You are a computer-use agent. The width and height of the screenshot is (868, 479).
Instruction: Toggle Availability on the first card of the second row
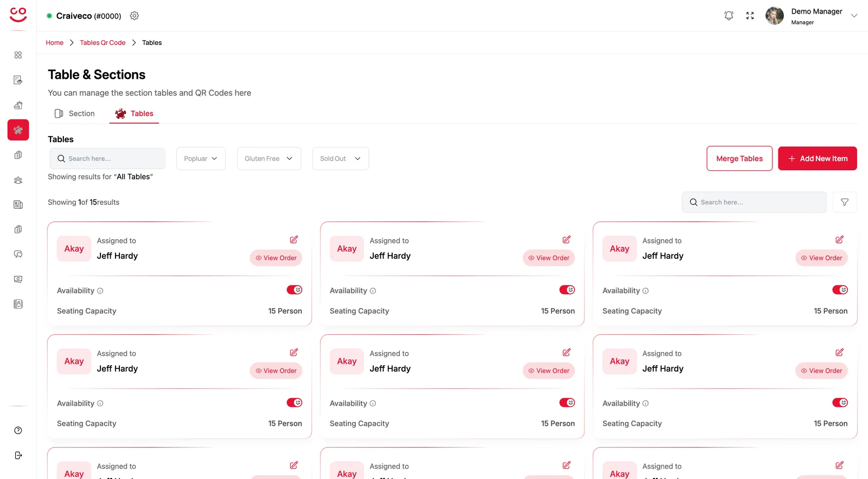[x=295, y=403]
